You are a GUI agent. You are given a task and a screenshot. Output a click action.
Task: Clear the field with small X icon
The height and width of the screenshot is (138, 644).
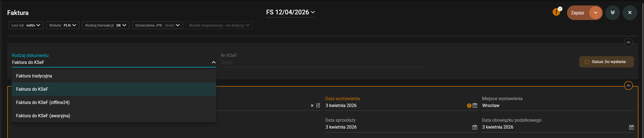[312, 105]
